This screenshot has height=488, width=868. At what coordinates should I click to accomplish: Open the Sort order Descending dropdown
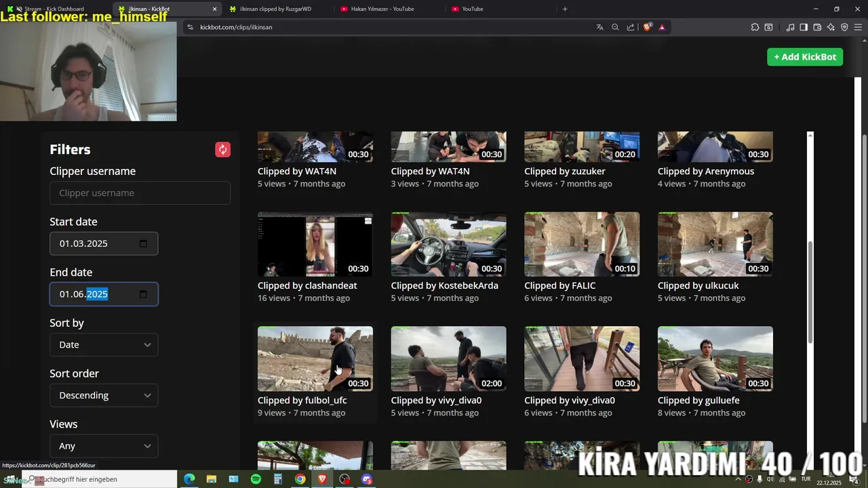104,395
